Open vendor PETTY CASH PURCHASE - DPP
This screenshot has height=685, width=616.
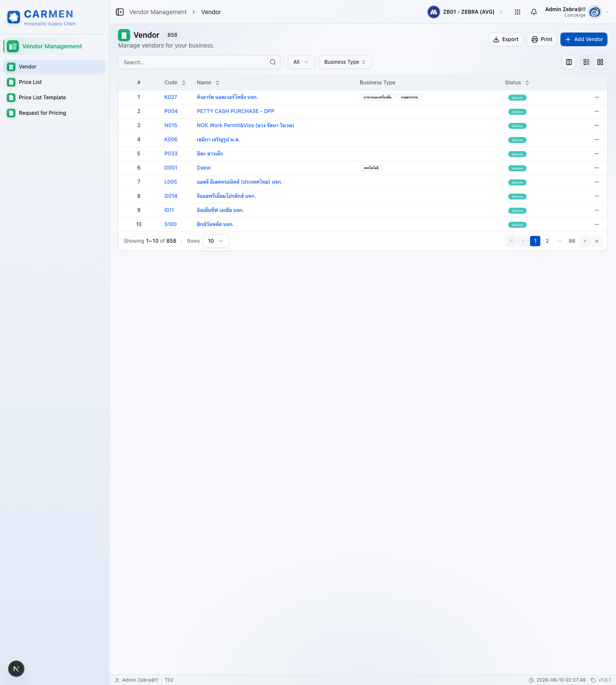(x=236, y=111)
